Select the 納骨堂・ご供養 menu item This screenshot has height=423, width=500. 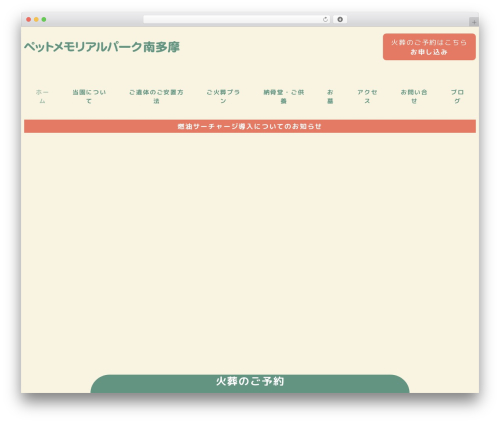coord(283,96)
